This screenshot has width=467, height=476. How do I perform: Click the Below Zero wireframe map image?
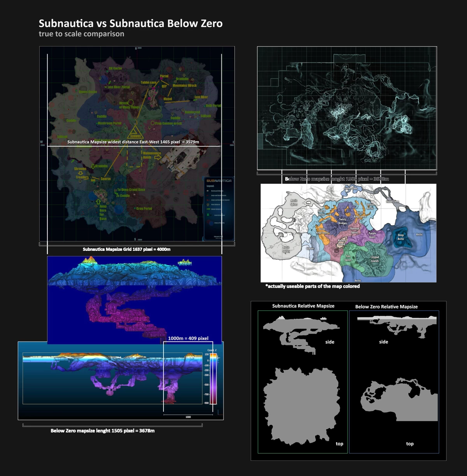pyautogui.click(x=347, y=108)
